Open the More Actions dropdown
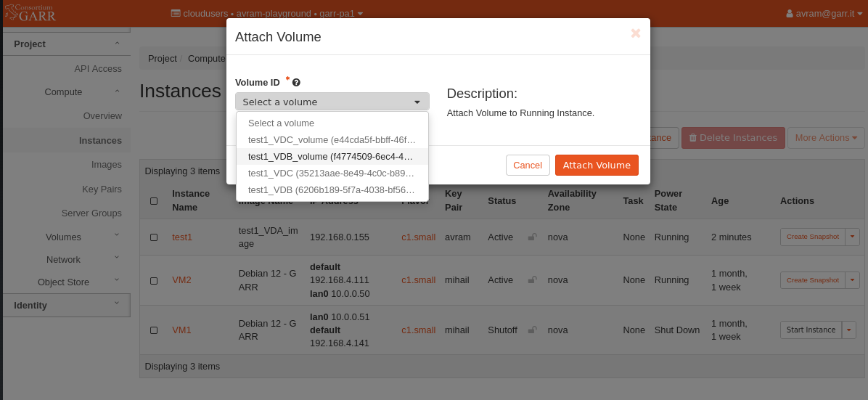This screenshot has width=868, height=400. [826, 137]
